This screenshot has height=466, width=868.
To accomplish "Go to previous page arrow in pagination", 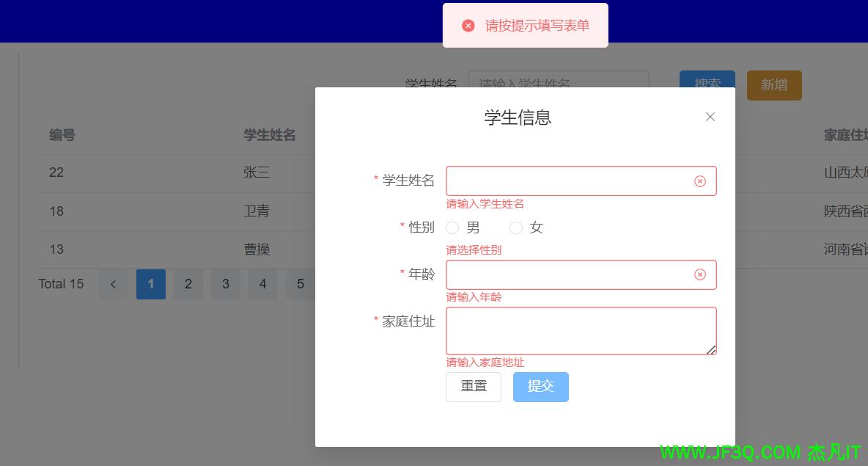I will click(x=114, y=284).
